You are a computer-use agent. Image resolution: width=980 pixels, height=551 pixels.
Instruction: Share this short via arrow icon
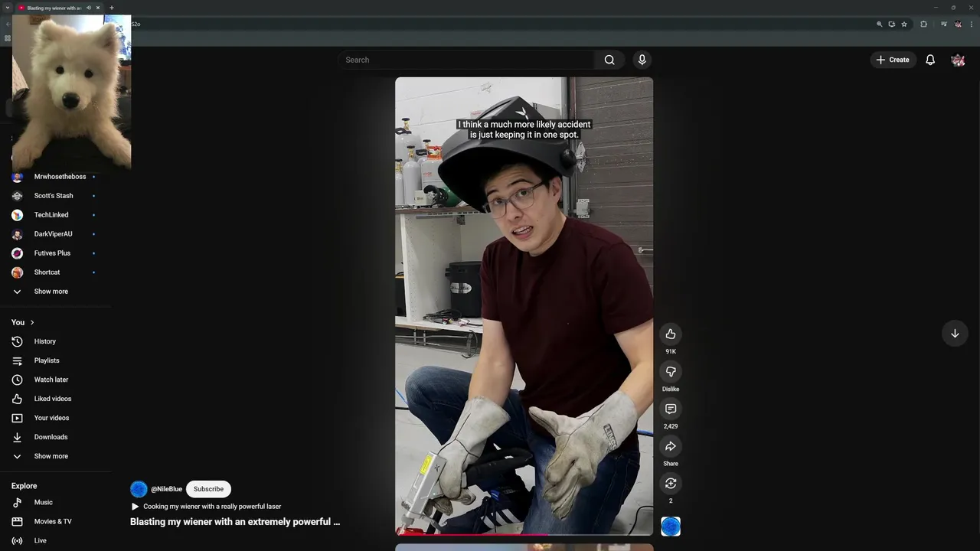pyautogui.click(x=671, y=446)
